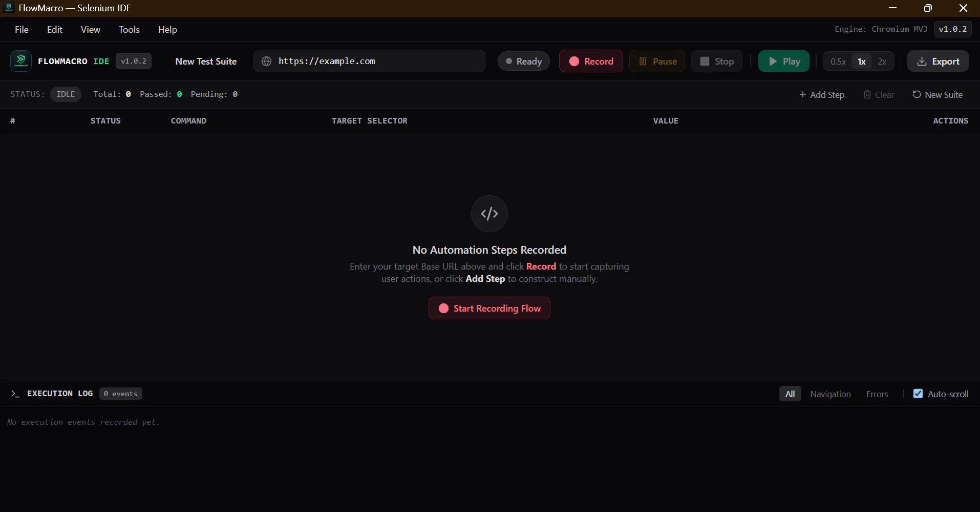
Task: Select 1x playback speed
Action: (x=862, y=61)
